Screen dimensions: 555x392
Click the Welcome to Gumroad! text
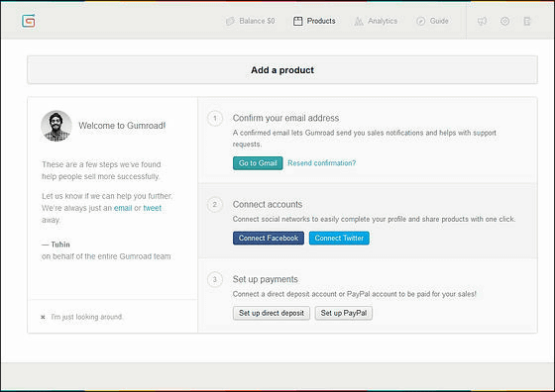[122, 126]
